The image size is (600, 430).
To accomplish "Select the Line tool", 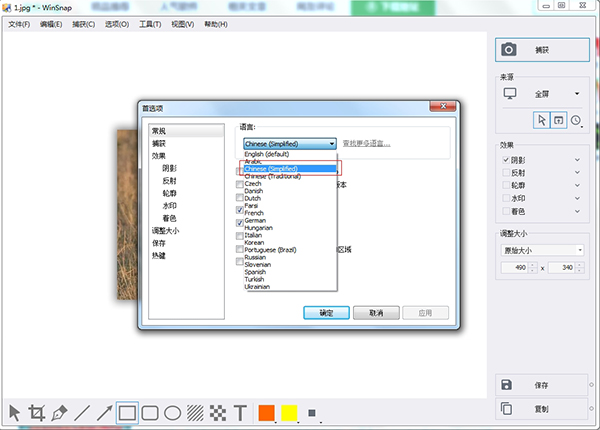I will [82, 413].
